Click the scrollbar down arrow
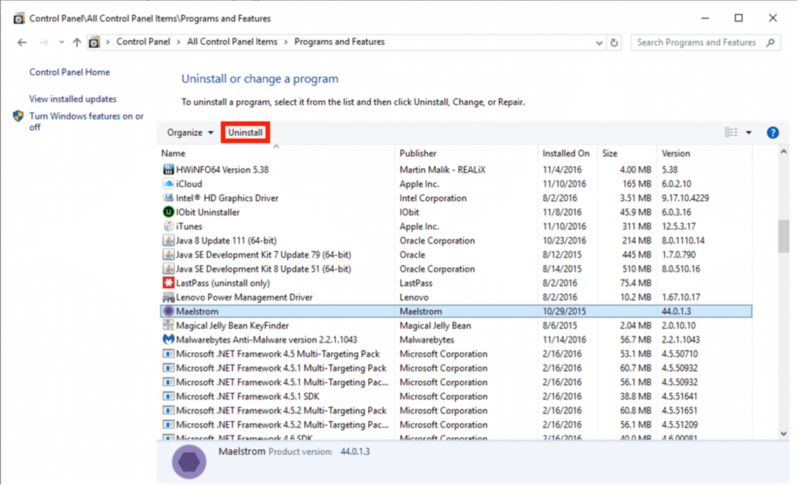The height and width of the screenshot is (486, 800). pyautogui.click(x=784, y=433)
